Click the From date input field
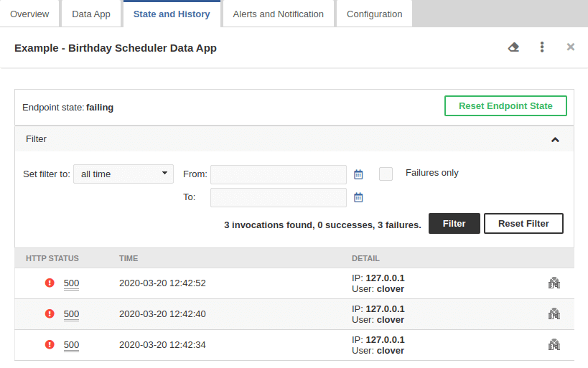 click(x=278, y=174)
